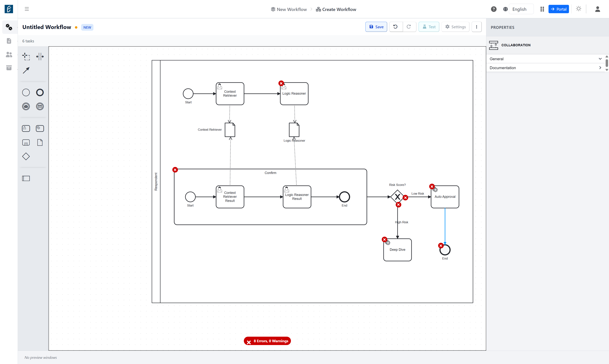Select the Deep Dive task node
Image resolution: width=609 pixels, height=364 pixels.
(397, 250)
